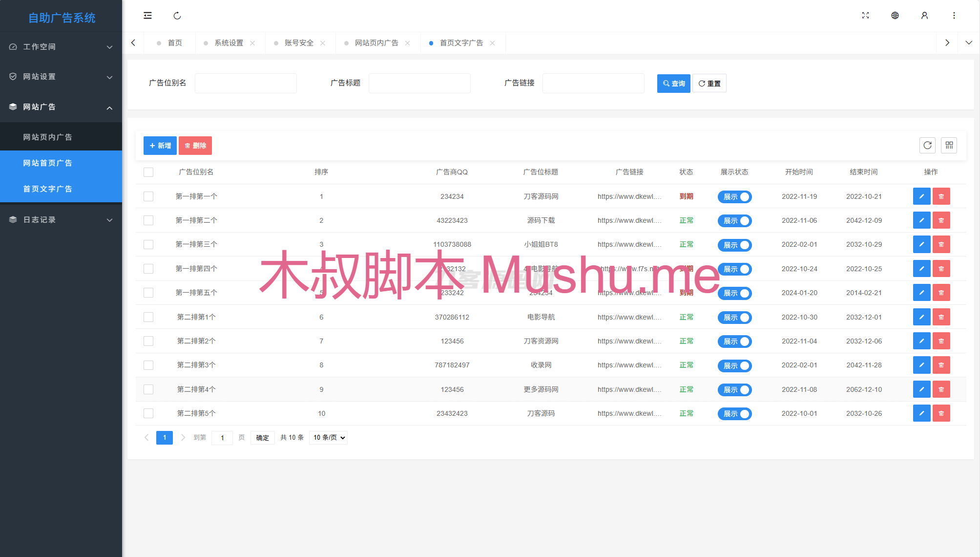This screenshot has height=557, width=980.
Task: Click the delete trash icon for 第一排第一个
Action: [x=941, y=196]
